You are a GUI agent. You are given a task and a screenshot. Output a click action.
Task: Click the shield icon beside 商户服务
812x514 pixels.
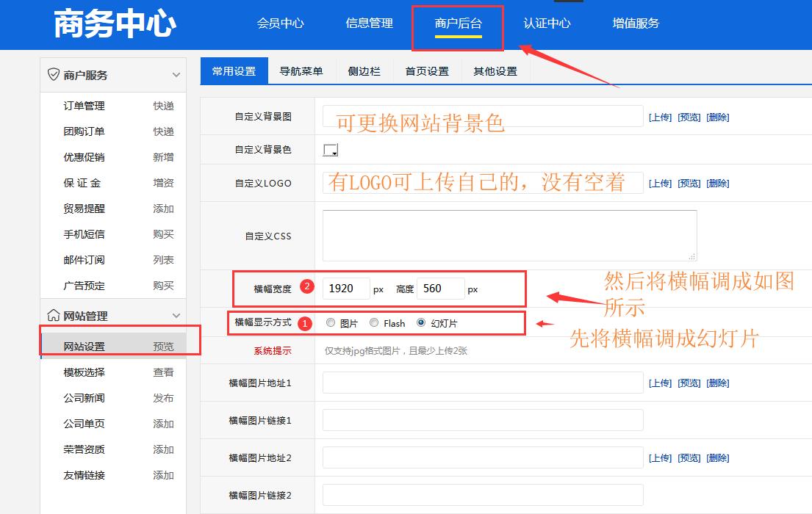tap(54, 73)
